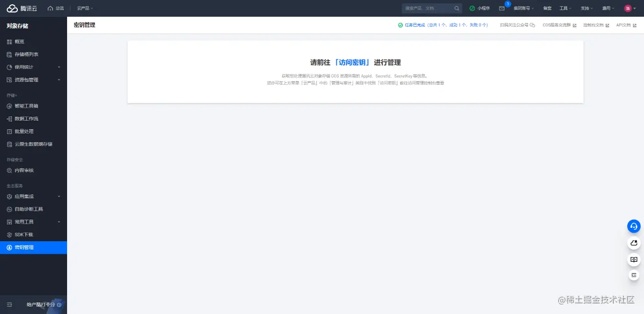Follow the 「访问密钥」 link
Screen dimensions: 644x314
point(352,62)
